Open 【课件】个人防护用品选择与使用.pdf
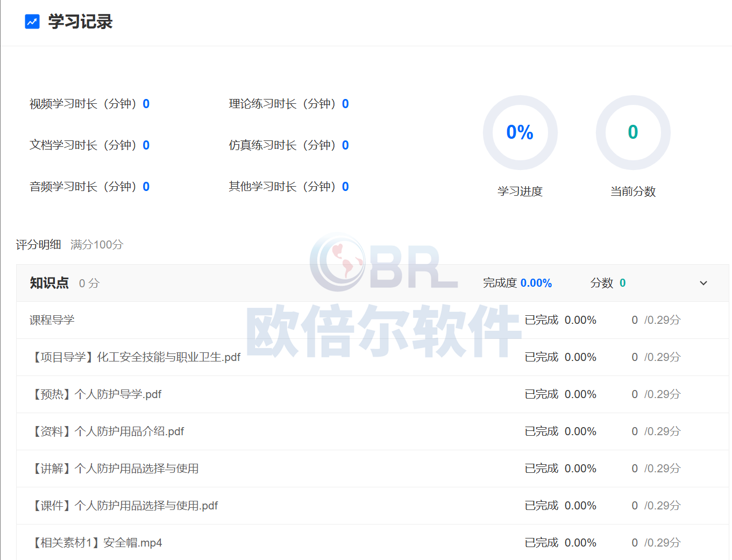 coord(125,506)
